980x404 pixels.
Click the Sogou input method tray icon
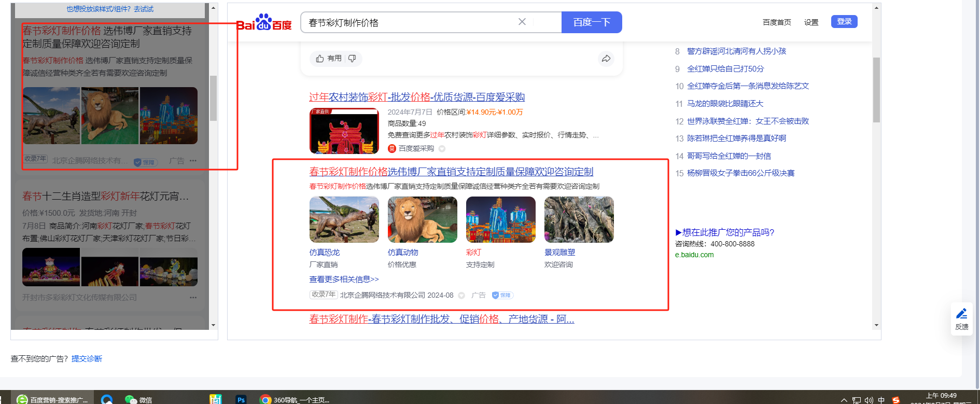[895, 400]
